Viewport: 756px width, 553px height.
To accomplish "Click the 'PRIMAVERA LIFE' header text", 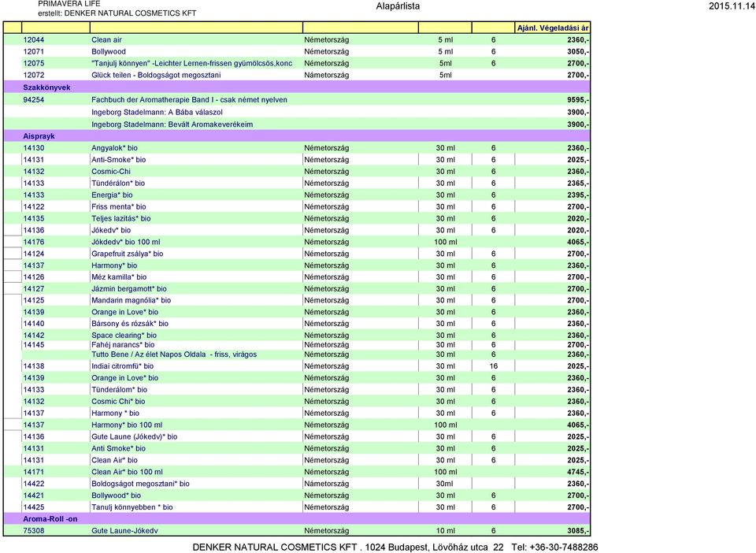I will click(x=69, y=4).
